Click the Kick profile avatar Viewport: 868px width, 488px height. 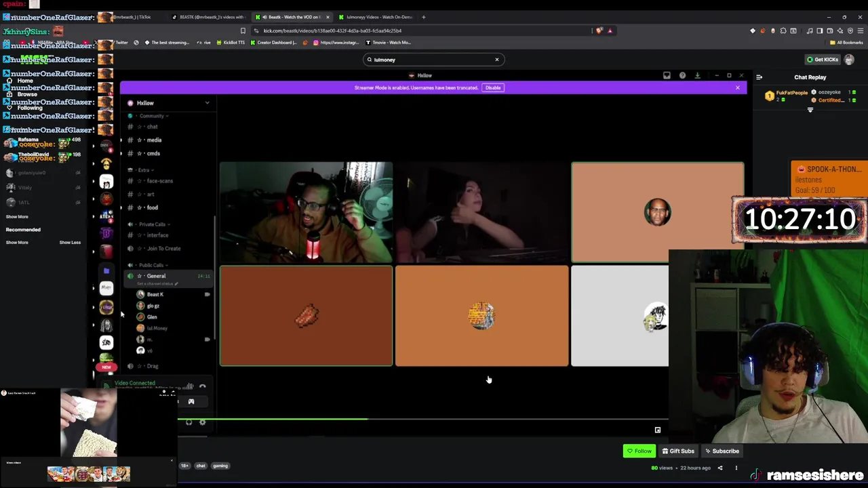point(849,60)
